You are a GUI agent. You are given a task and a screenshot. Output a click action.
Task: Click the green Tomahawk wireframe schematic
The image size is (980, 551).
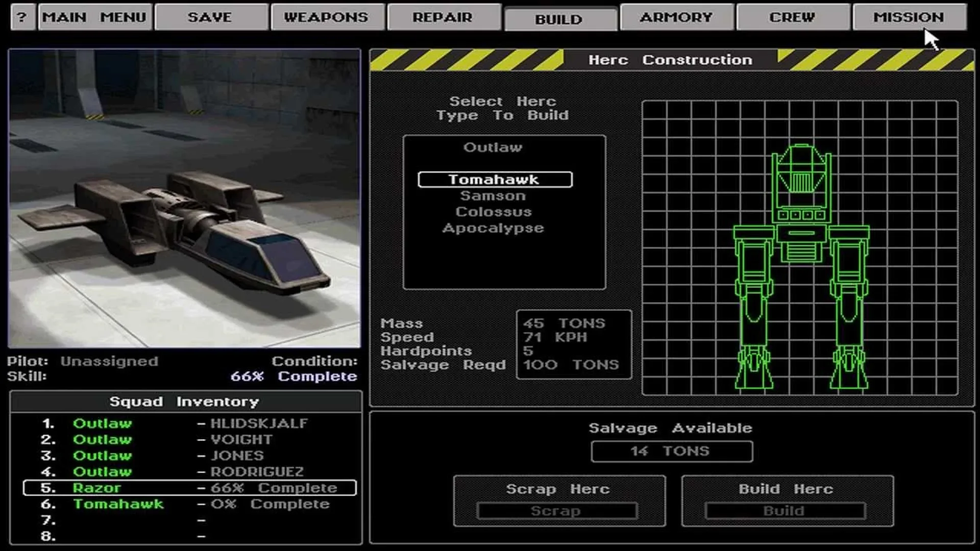800,265
